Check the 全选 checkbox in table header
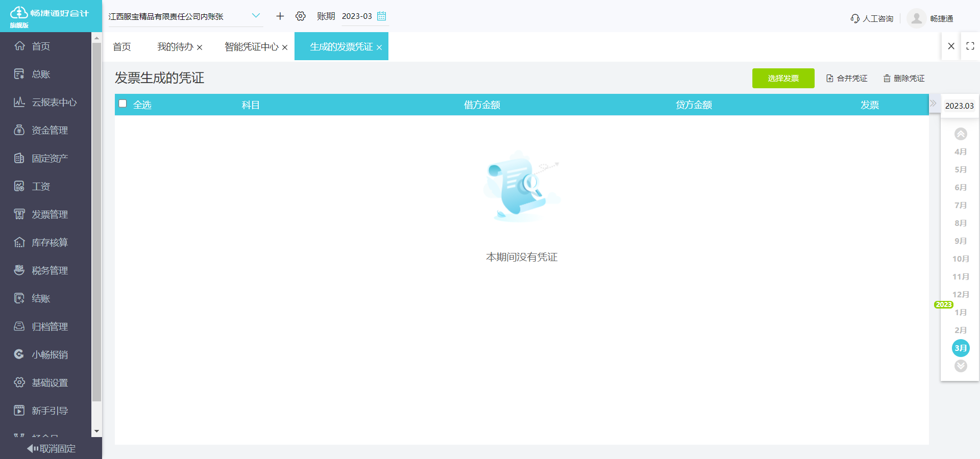The height and width of the screenshot is (459, 980). pos(122,104)
